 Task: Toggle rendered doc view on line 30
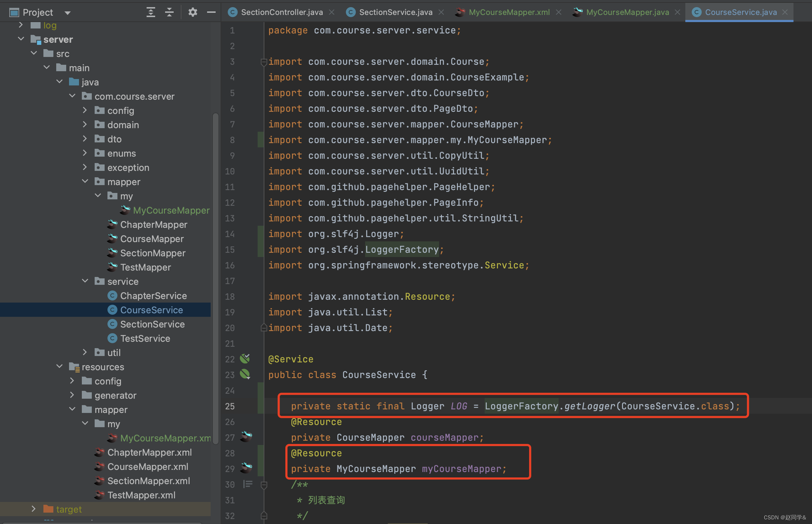click(x=248, y=484)
